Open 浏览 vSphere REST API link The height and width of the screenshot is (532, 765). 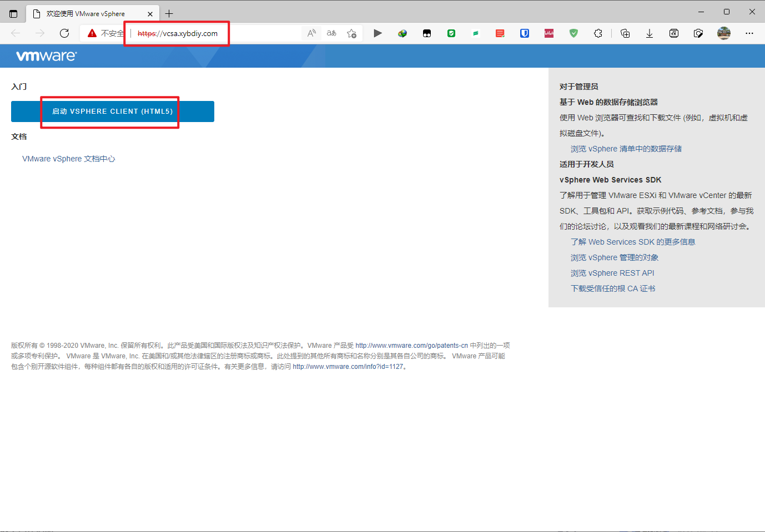612,273
